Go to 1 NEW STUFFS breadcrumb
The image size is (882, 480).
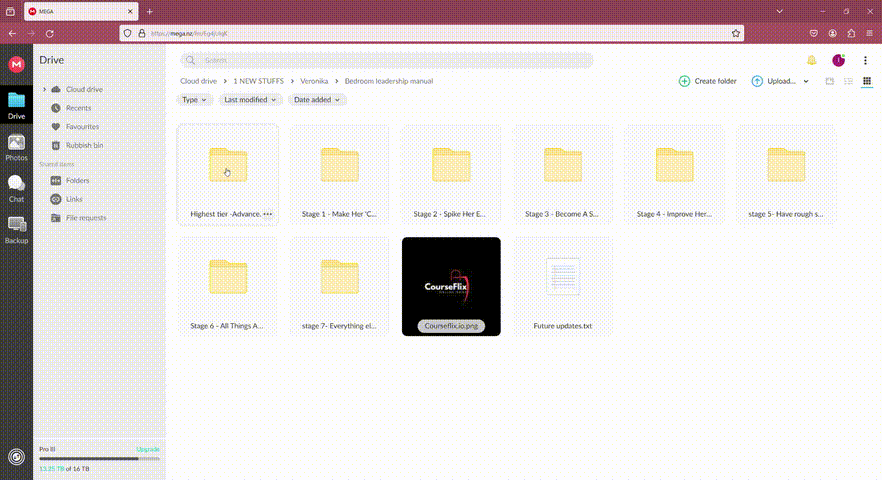[x=258, y=81]
